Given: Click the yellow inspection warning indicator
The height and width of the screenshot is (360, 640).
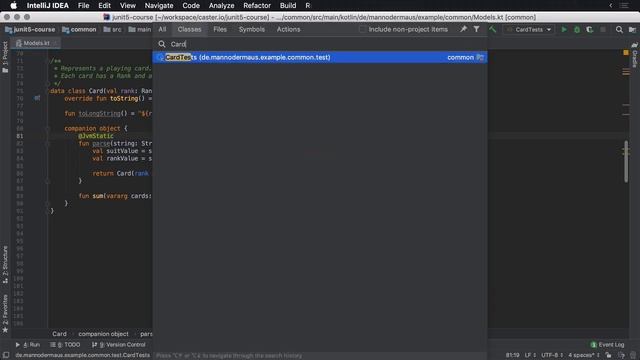Looking at the screenshot, I should click(626, 53).
